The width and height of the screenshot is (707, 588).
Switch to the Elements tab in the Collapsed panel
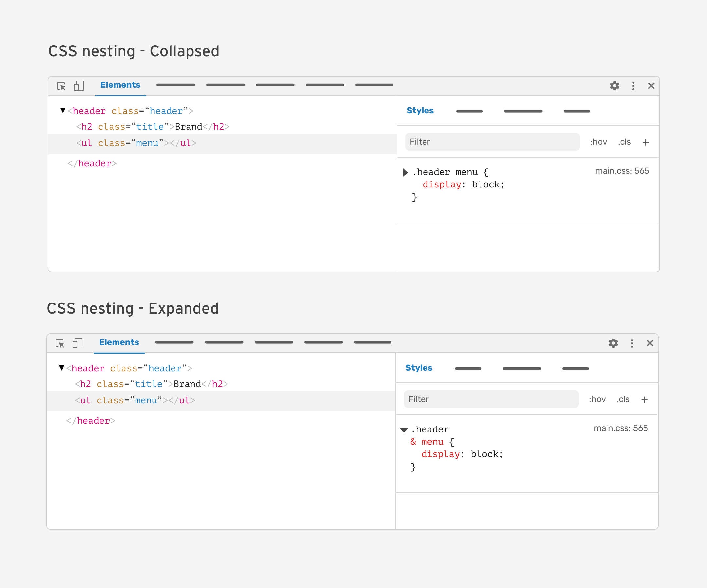(120, 85)
